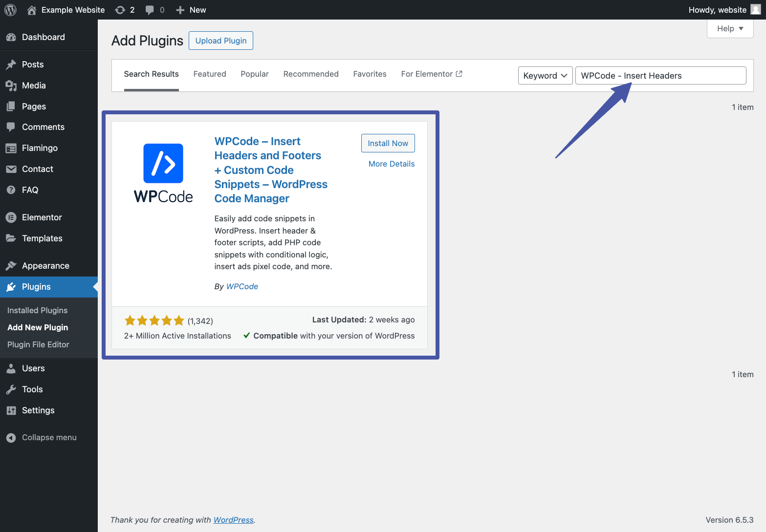Click Install Now for WPCode
This screenshot has width=766, height=532.
(388, 143)
